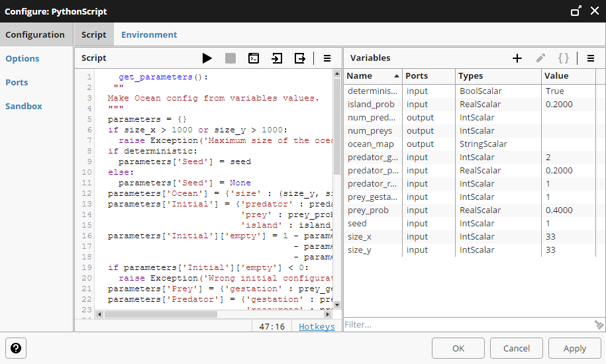Open the Ports section
606x364 pixels.
[17, 82]
